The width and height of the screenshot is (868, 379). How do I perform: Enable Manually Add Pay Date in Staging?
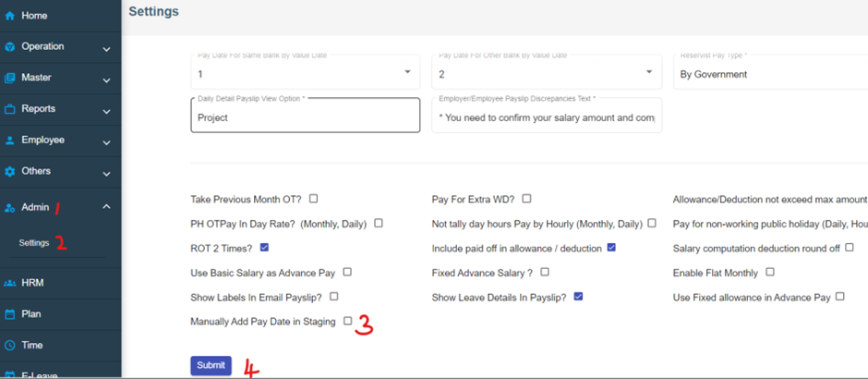point(348,322)
